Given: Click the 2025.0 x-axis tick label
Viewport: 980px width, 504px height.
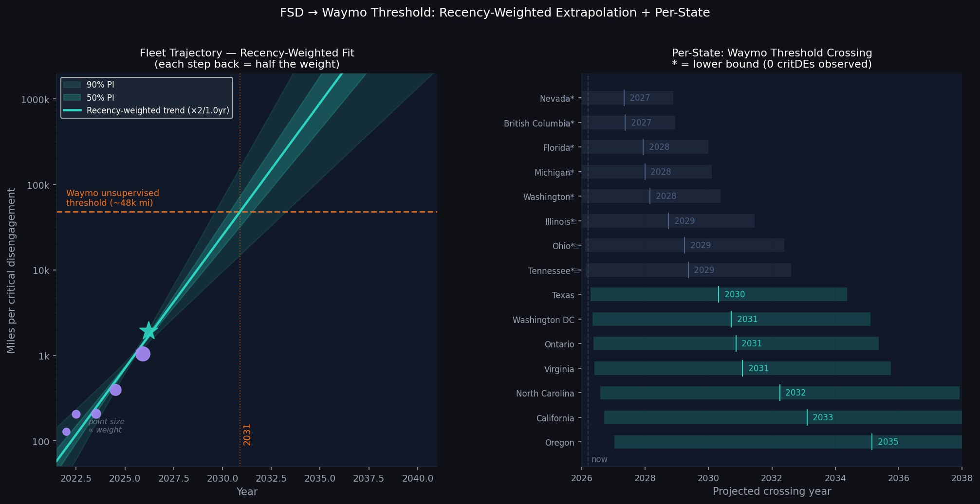Looking at the screenshot, I should tap(125, 478).
